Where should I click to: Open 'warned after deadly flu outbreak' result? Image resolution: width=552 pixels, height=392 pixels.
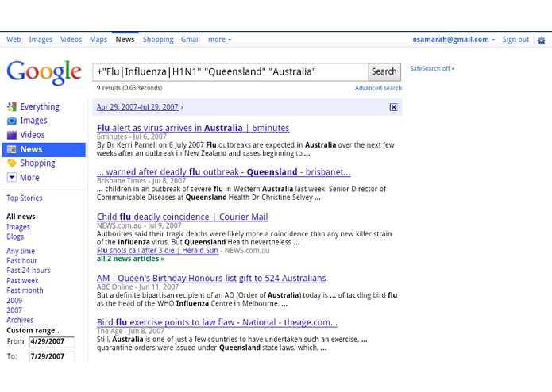223,172
